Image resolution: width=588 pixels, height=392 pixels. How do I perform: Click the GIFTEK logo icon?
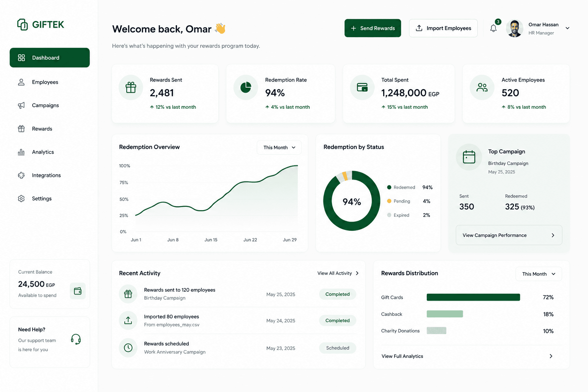coord(23,24)
